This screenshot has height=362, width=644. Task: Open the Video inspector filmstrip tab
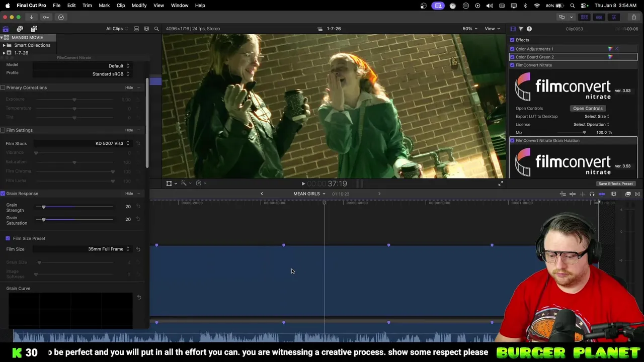click(x=513, y=29)
